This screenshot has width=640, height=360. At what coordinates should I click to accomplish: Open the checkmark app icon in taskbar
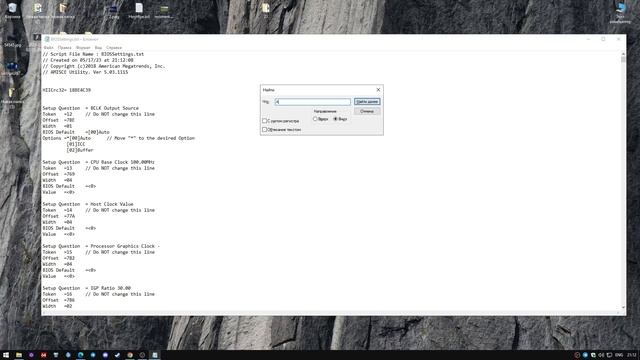pyautogui.click(x=118, y=355)
